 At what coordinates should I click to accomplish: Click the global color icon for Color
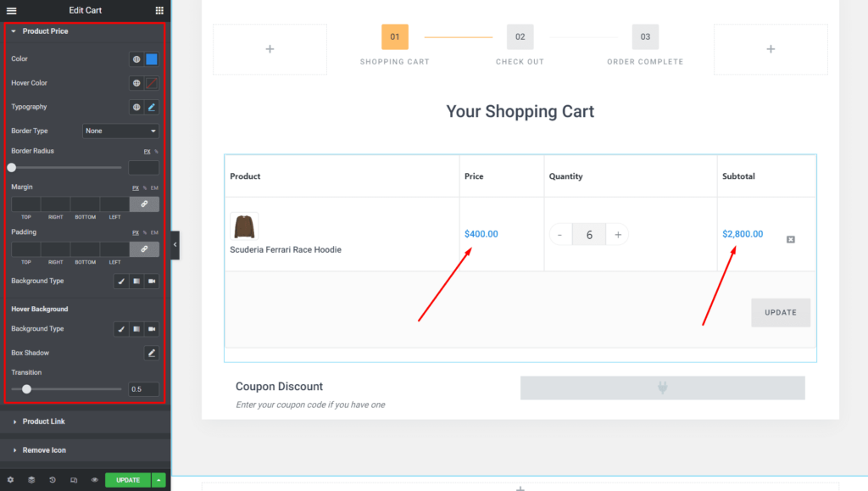point(136,59)
